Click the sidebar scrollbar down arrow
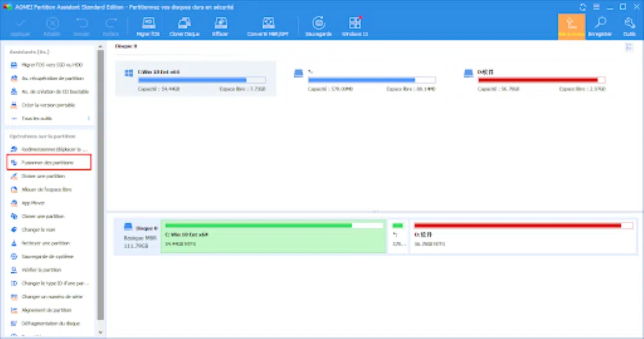Image resolution: width=644 pixels, height=339 pixels. click(x=100, y=333)
